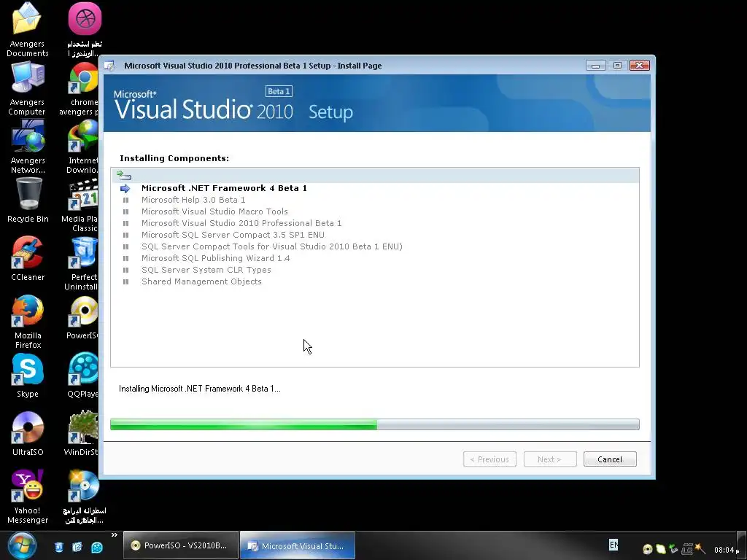
Task: Click the first quick launch icon next to Start
Action: coord(58,547)
